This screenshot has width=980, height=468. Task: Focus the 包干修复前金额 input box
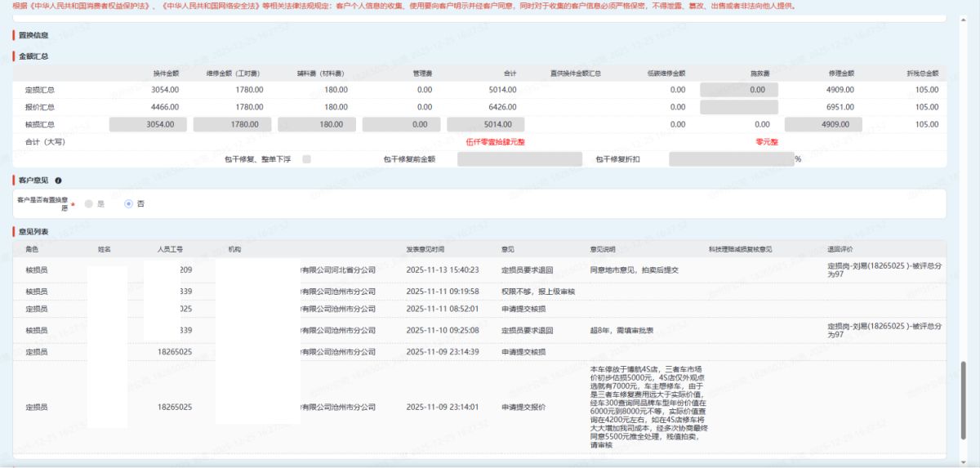(x=519, y=159)
